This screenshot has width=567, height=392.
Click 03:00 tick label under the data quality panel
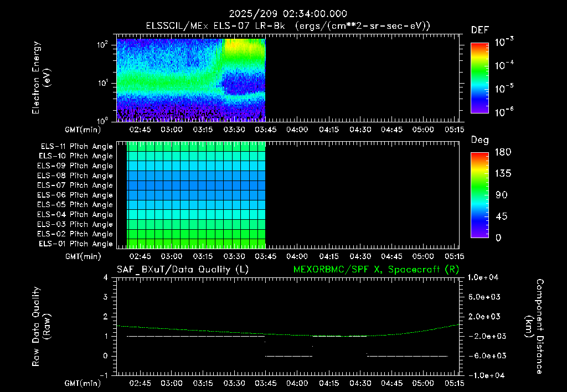(172, 383)
